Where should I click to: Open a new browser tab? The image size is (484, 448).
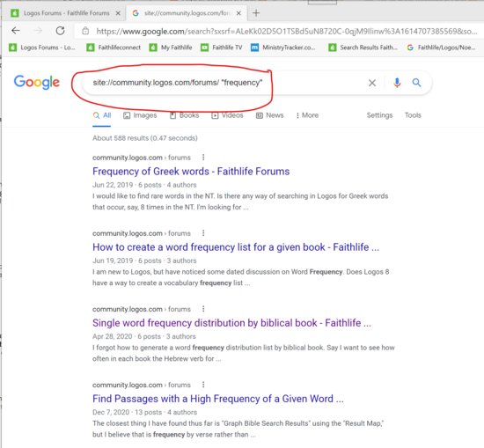click(x=256, y=13)
